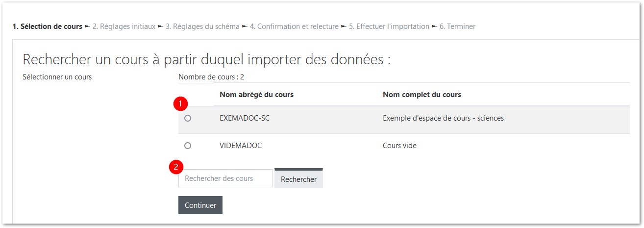Click step 6 Terminer

click(x=457, y=26)
